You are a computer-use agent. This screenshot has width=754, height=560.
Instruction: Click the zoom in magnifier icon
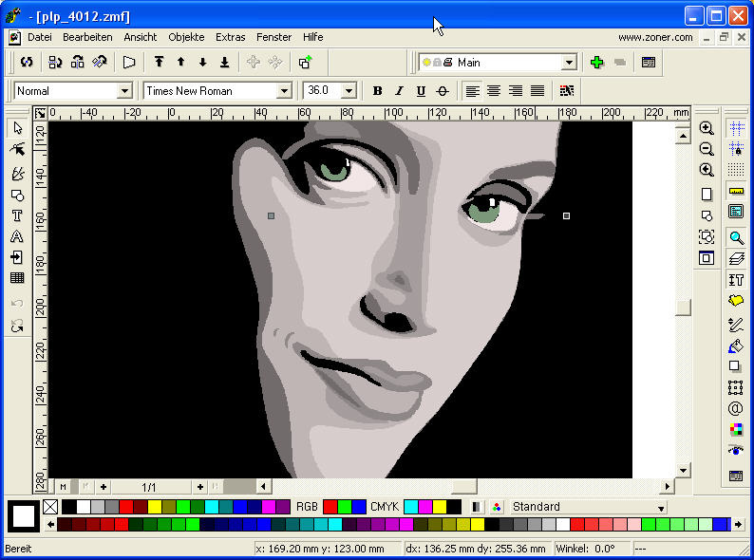tap(706, 128)
